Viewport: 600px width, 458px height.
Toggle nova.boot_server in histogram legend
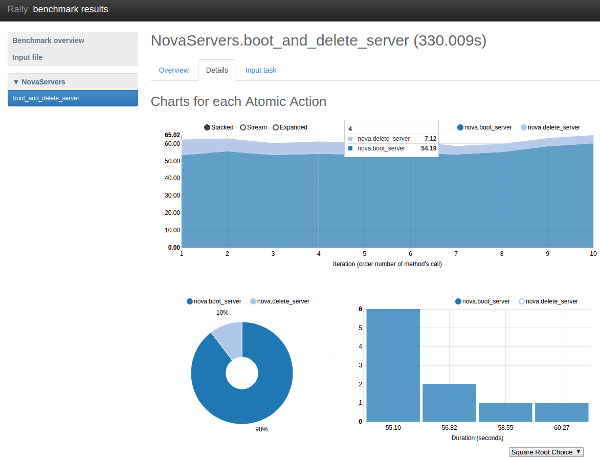(459, 301)
